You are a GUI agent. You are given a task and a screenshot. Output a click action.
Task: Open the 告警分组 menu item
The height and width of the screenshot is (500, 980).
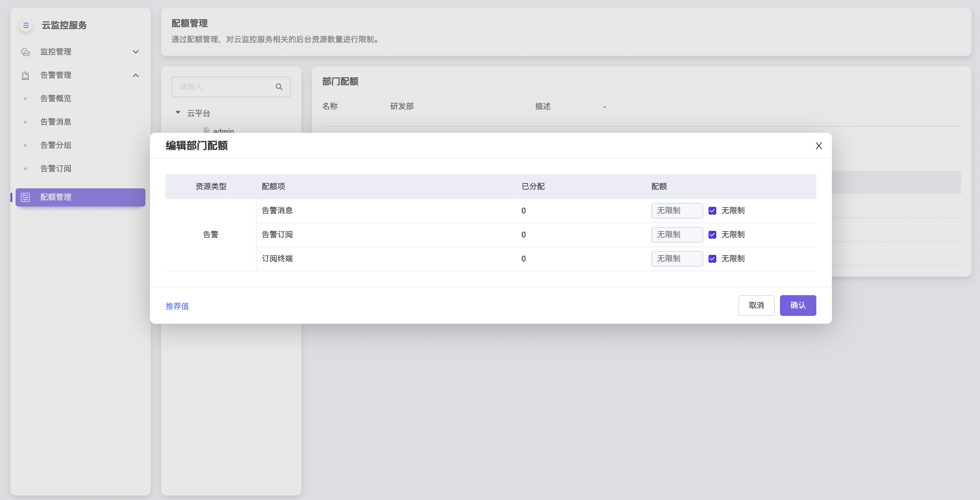[56, 145]
